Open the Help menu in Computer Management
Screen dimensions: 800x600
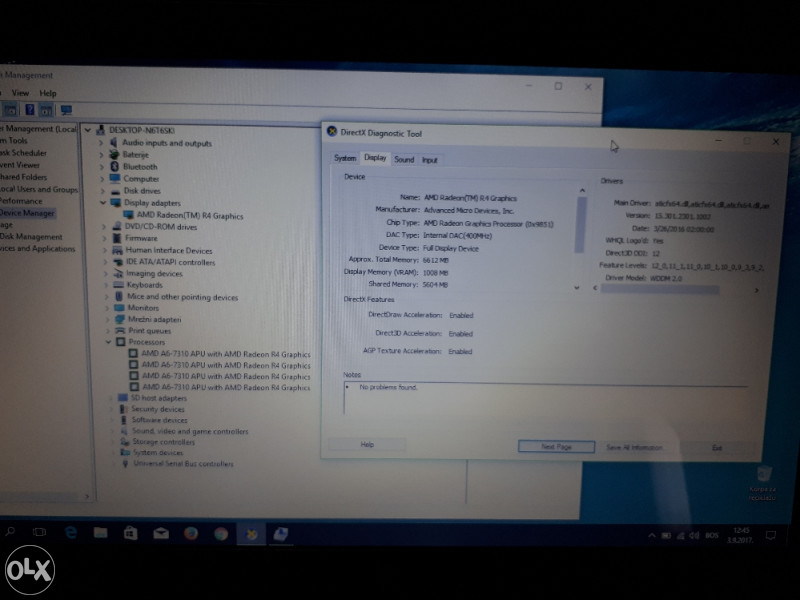click(x=48, y=93)
